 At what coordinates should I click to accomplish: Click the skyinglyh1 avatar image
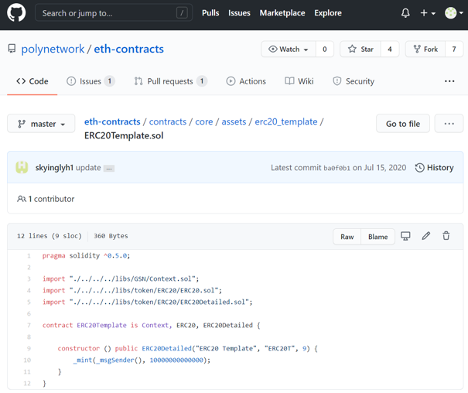(x=22, y=167)
